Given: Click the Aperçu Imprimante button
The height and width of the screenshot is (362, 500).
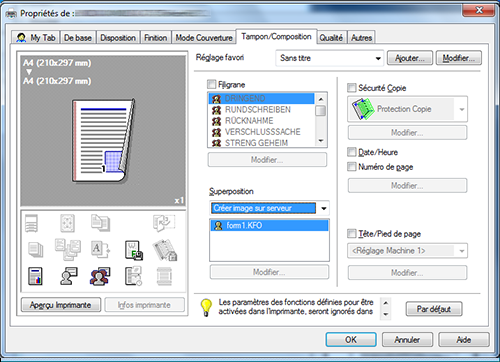Looking at the screenshot, I should (x=61, y=305).
